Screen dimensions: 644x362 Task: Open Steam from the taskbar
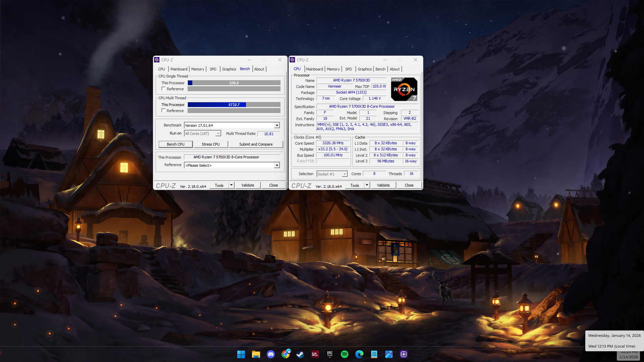pyautogui.click(x=300, y=354)
